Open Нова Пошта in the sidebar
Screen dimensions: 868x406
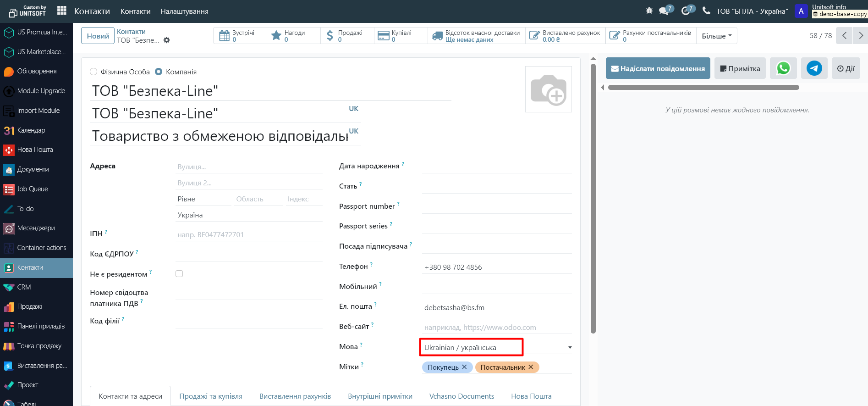click(x=35, y=150)
